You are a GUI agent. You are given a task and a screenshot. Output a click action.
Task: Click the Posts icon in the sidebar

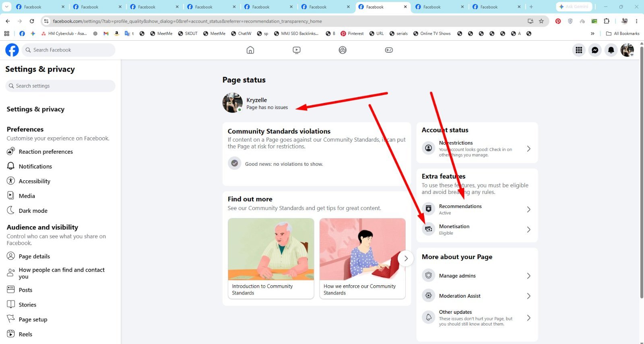pos(11,289)
